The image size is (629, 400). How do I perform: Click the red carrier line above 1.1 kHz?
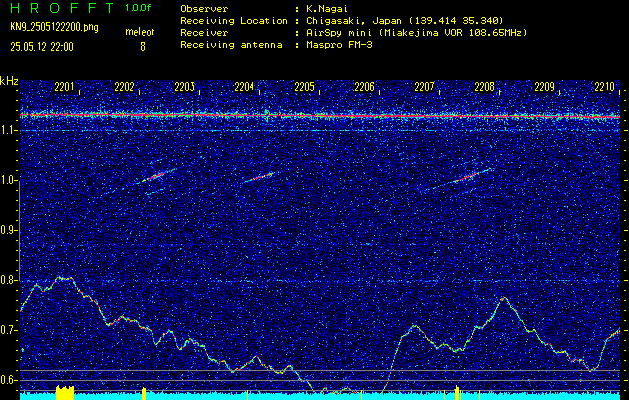[x=320, y=116]
